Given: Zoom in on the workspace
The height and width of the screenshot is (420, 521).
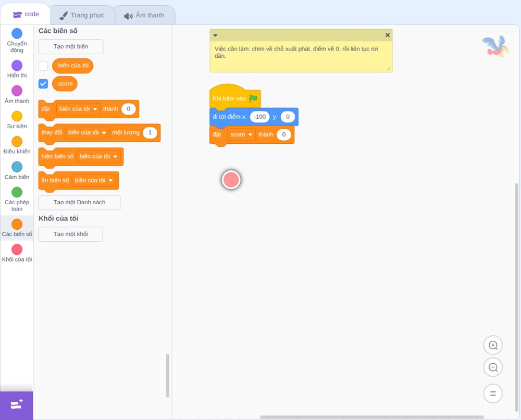Looking at the screenshot, I should 493,345.
